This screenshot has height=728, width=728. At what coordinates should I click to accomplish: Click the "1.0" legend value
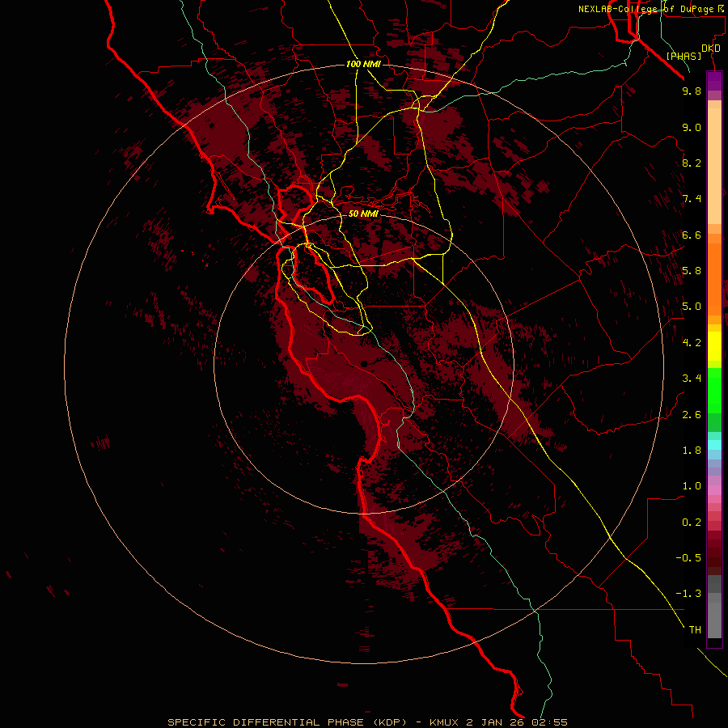click(692, 486)
